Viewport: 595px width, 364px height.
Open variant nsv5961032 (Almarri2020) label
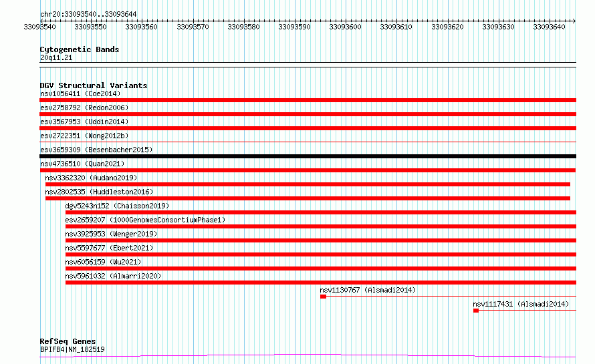point(113,276)
